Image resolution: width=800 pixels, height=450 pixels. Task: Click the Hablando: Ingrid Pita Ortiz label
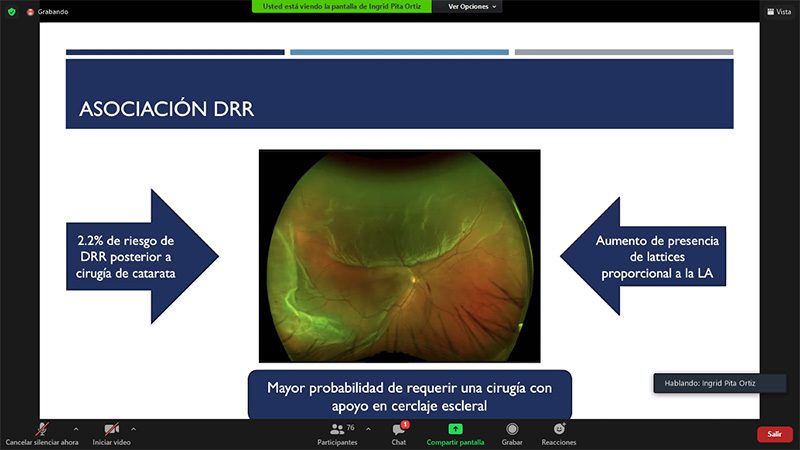tap(705, 383)
